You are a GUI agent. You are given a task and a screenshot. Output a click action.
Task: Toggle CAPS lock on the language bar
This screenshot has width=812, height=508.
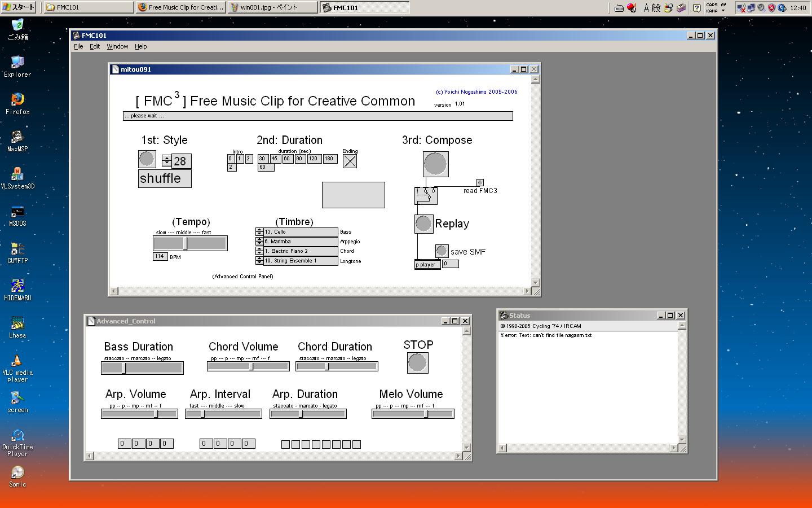pos(712,5)
